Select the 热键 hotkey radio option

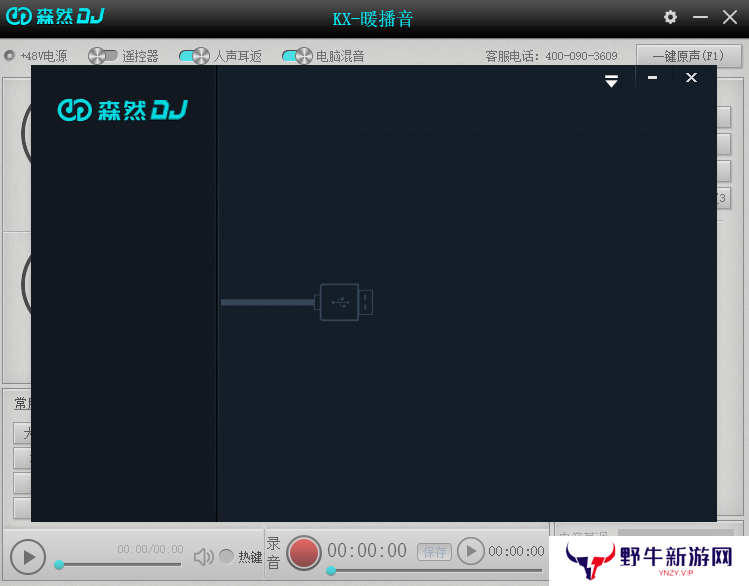point(226,556)
